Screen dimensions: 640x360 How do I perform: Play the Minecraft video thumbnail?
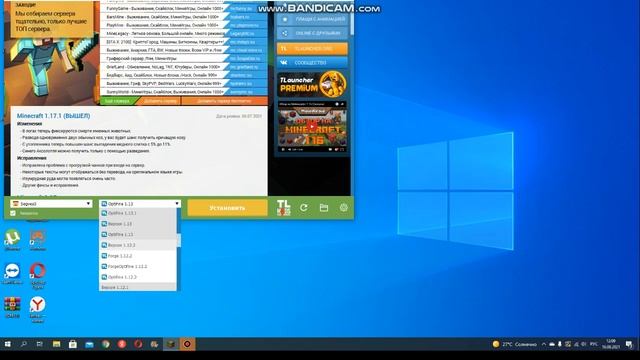(312, 127)
